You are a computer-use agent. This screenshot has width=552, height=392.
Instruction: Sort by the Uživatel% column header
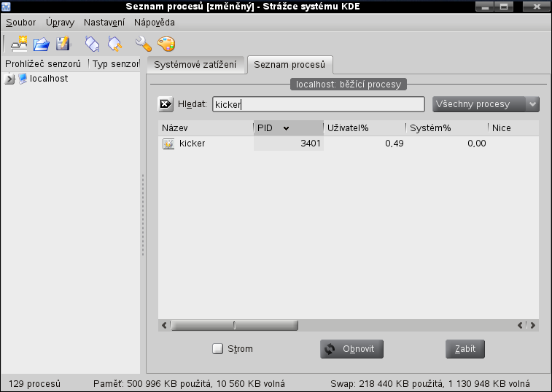click(365, 128)
